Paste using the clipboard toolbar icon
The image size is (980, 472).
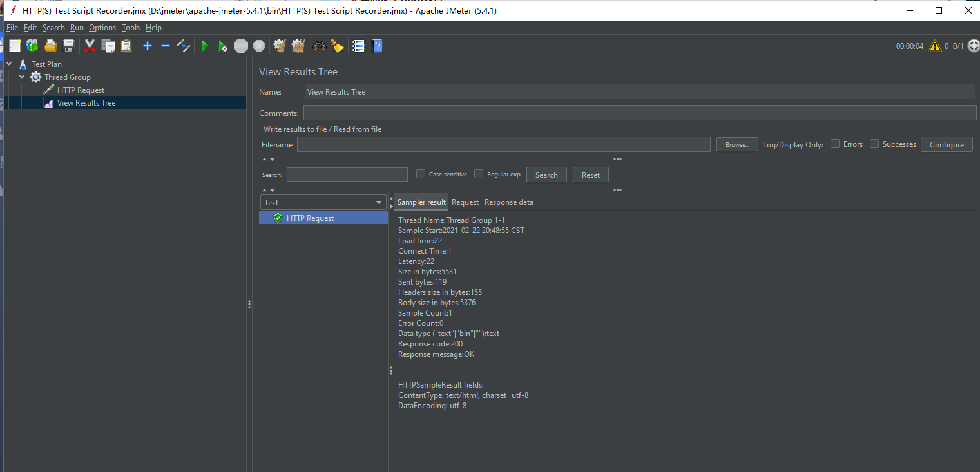(126, 46)
